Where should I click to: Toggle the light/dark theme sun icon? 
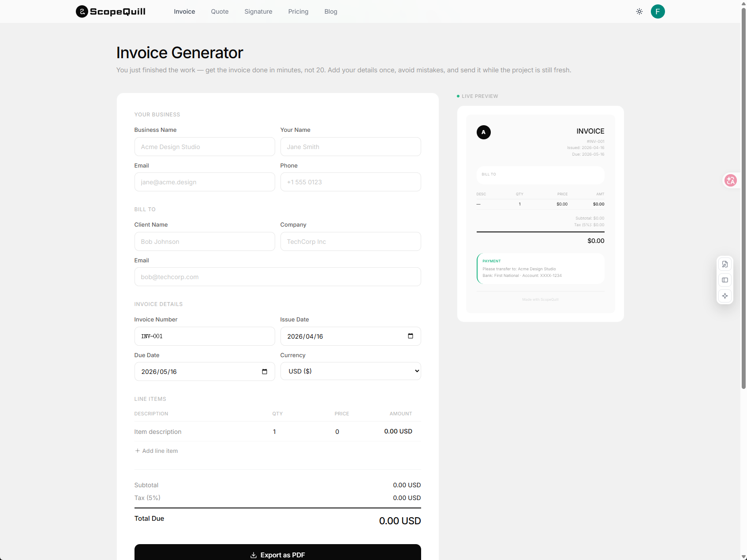[x=639, y=11]
